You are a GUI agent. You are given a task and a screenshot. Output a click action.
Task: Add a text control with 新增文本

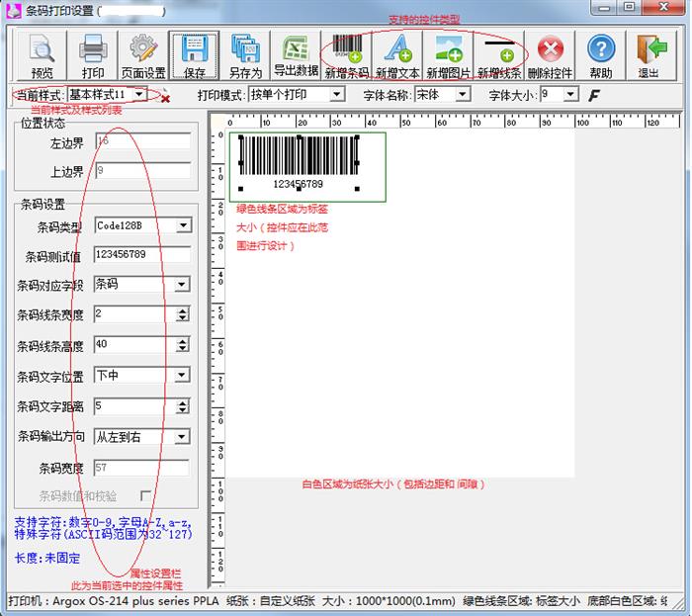(x=397, y=54)
